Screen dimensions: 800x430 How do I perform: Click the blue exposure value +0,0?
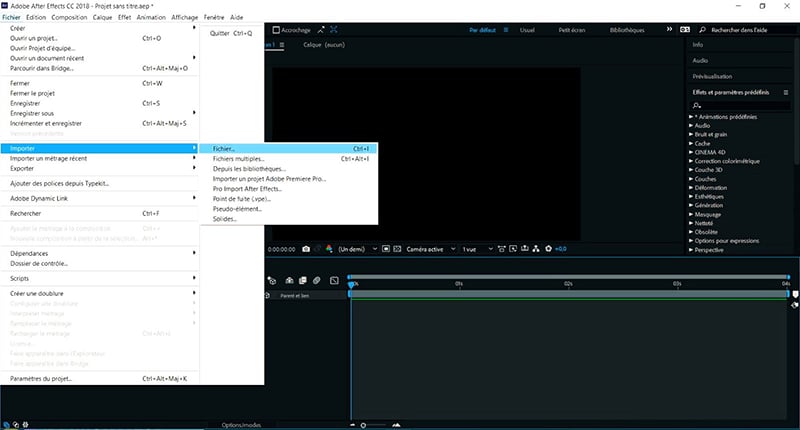[561, 248]
